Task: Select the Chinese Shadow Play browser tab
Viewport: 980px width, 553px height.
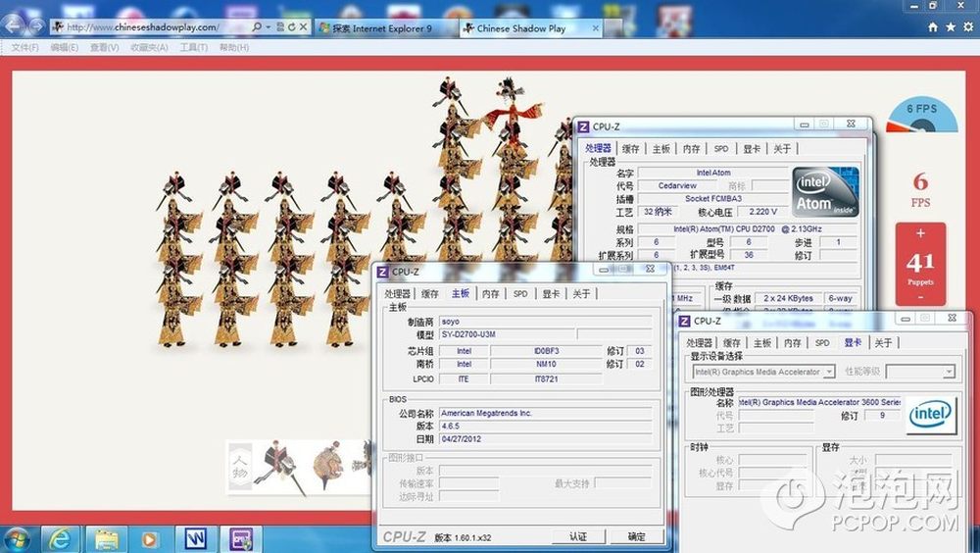Action: coord(530,28)
